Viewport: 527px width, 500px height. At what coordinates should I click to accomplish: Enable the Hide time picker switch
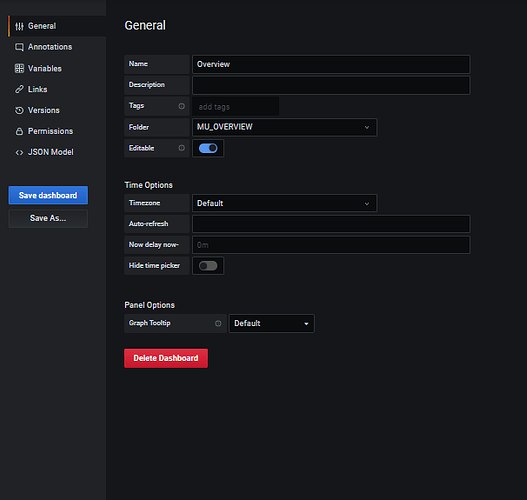(208, 266)
